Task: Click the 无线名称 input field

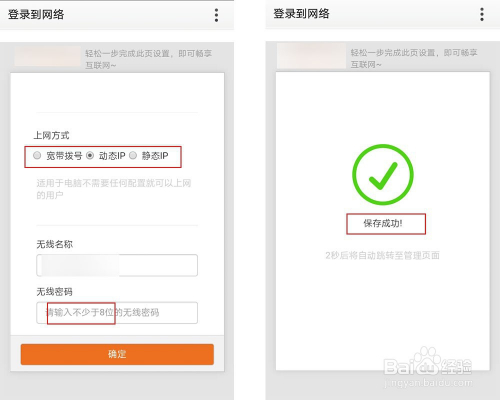Action: (117, 265)
